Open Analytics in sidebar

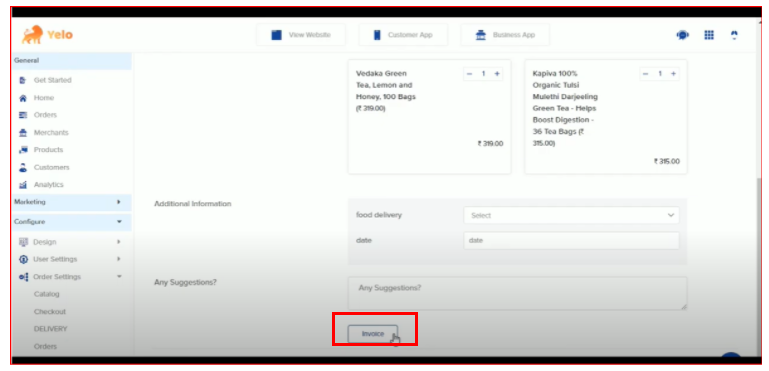click(x=49, y=185)
